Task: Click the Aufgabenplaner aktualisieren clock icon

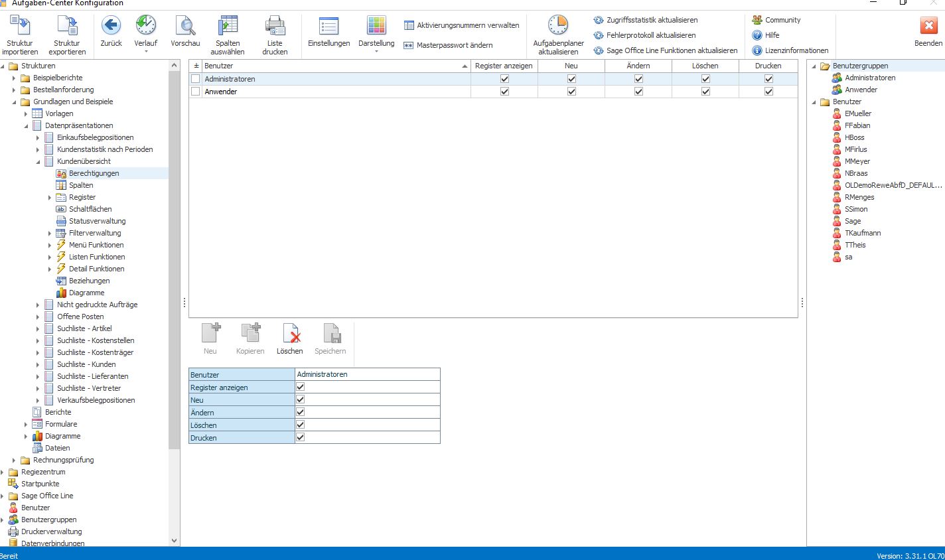Action: point(558,26)
